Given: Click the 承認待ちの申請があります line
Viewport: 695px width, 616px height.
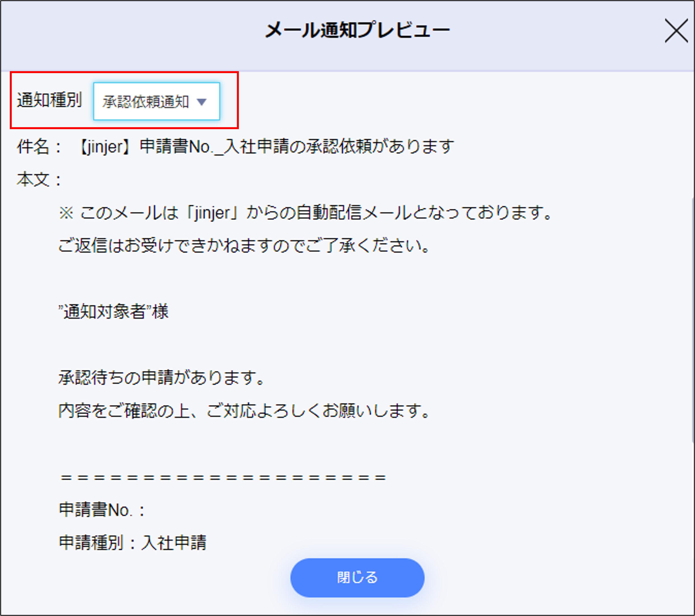Looking at the screenshot, I should tap(161, 377).
